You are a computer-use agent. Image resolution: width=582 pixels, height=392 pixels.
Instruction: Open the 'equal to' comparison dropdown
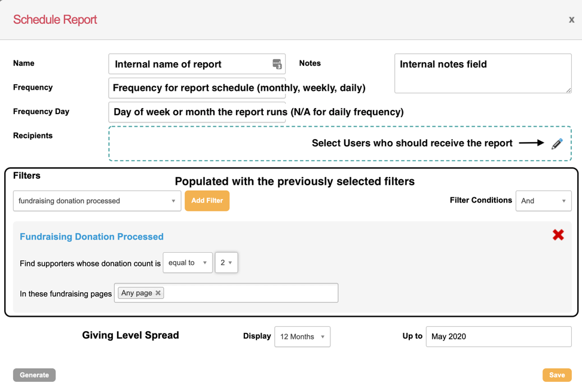(x=187, y=262)
